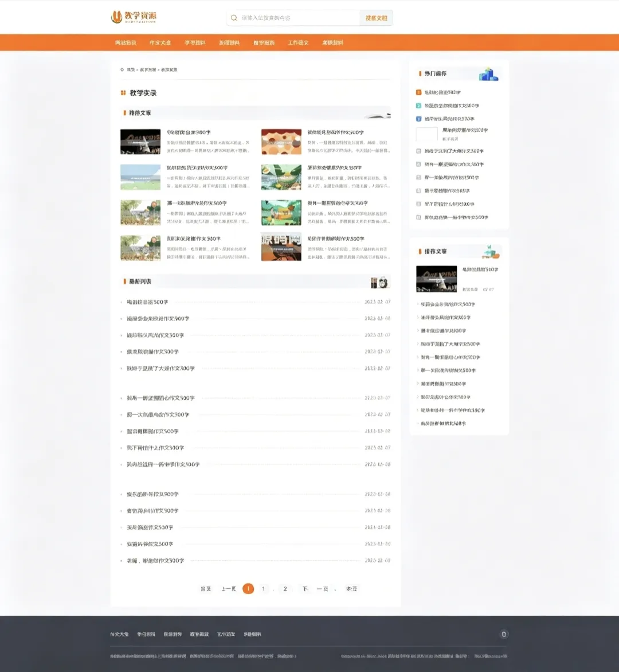
Task: Open the green leaves and food illustration thumbnail
Action: click(281, 177)
